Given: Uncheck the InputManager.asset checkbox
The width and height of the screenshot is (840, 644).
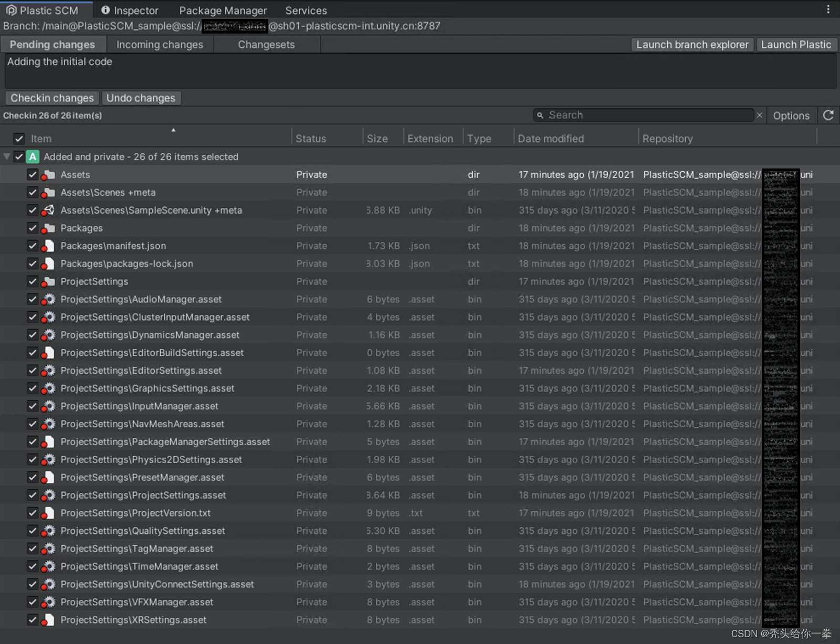Looking at the screenshot, I should [33, 406].
